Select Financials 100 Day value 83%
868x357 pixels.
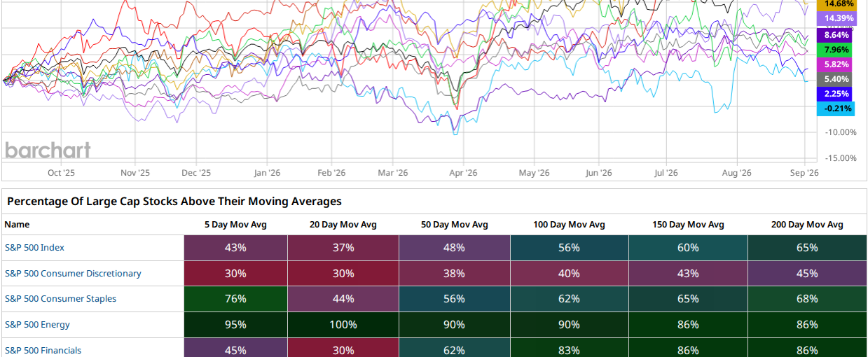click(x=569, y=348)
